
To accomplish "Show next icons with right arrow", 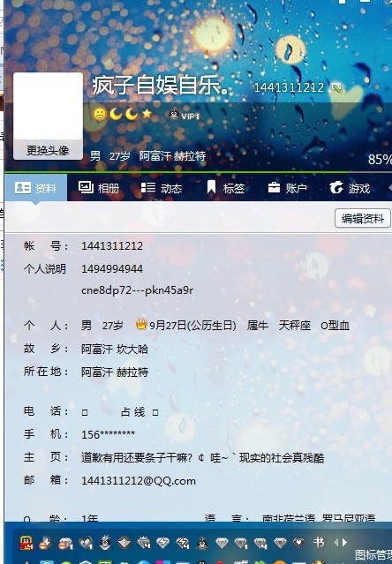I will click(345, 542).
